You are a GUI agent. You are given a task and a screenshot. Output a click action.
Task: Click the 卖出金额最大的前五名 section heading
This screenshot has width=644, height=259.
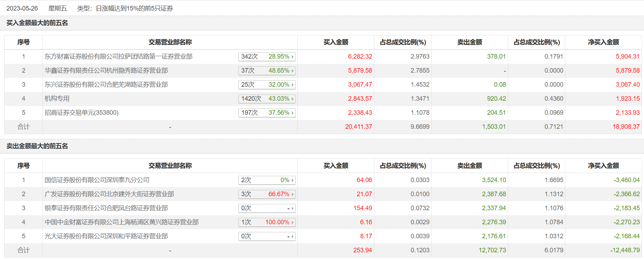click(x=37, y=146)
